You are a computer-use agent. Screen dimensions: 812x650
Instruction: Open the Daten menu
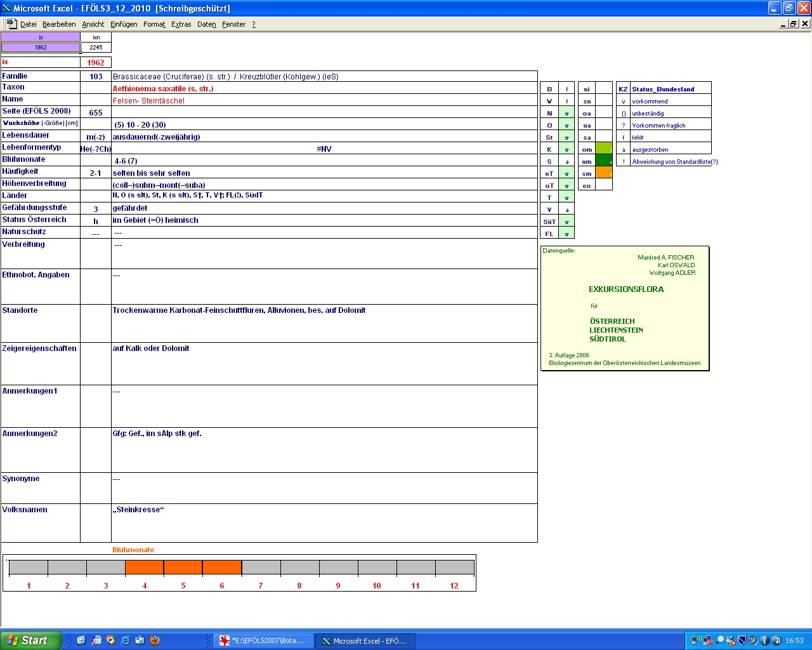(206, 24)
